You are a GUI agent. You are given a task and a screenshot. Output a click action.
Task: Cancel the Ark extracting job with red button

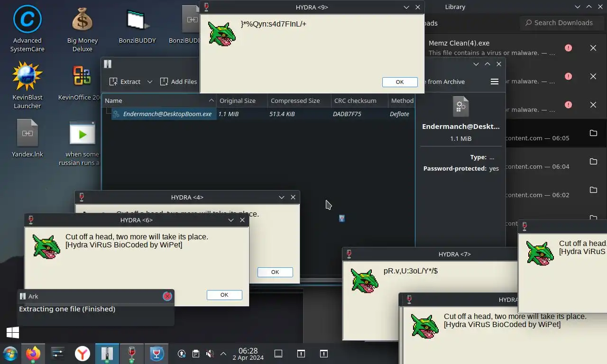click(x=167, y=296)
